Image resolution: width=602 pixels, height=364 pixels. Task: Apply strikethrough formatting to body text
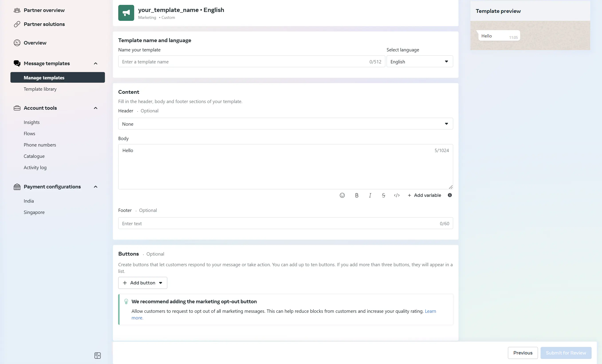pos(383,195)
